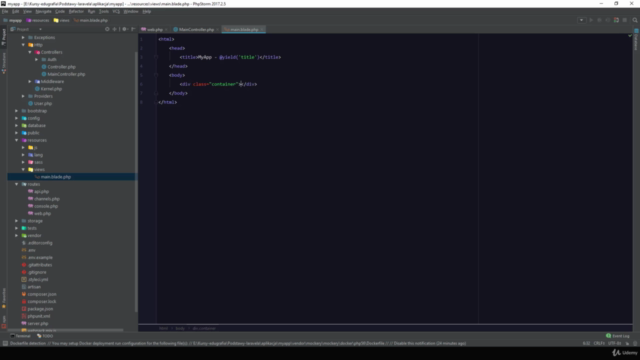Expand the Auth folder
This screenshot has height=360, width=640.
(36, 60)
